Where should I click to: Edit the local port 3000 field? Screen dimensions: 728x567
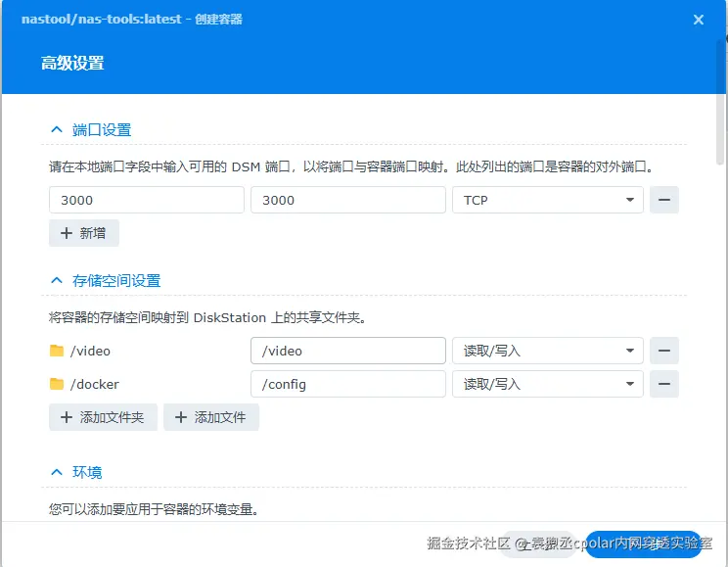(x=147, y=201)
